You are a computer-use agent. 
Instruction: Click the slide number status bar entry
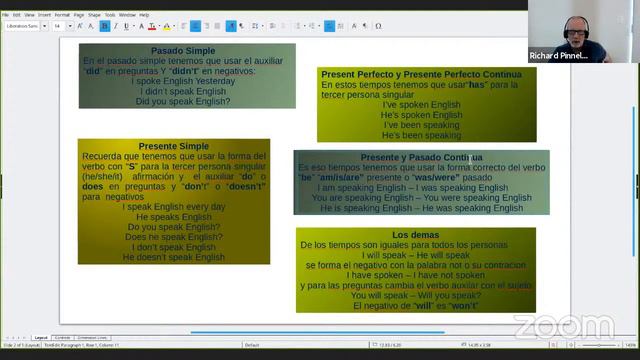[x=21, y=345]
